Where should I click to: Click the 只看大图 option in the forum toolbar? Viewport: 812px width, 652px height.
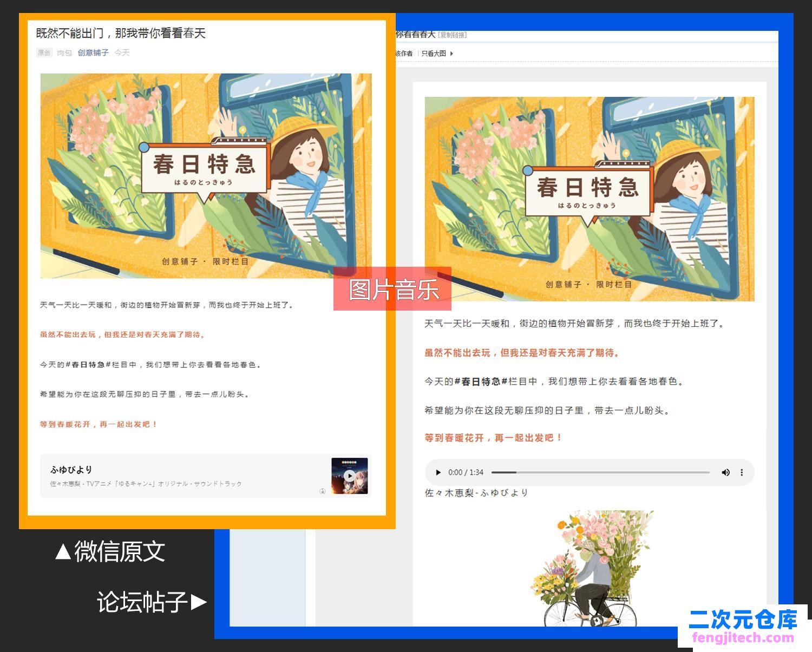coord(434,54)
